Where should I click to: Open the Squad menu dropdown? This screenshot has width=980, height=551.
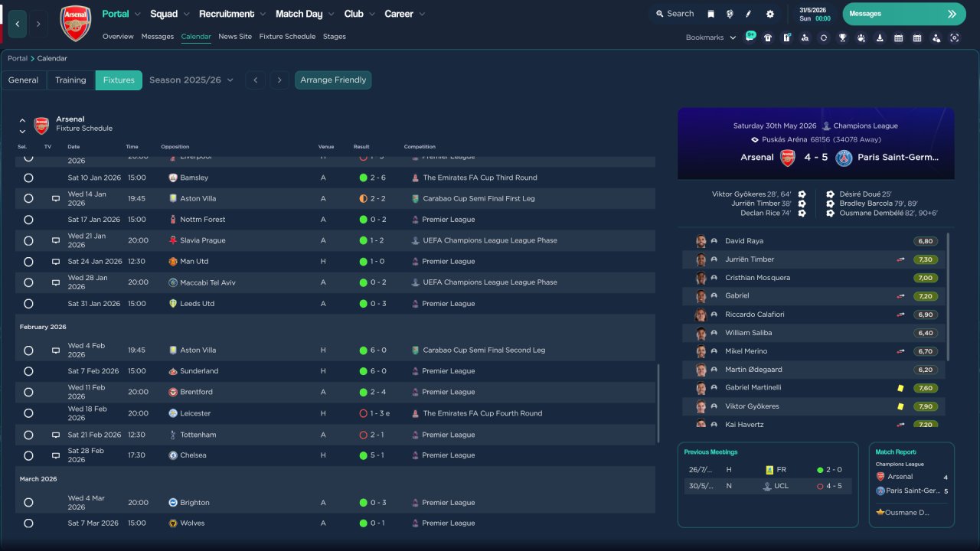(x=169, y=14)
